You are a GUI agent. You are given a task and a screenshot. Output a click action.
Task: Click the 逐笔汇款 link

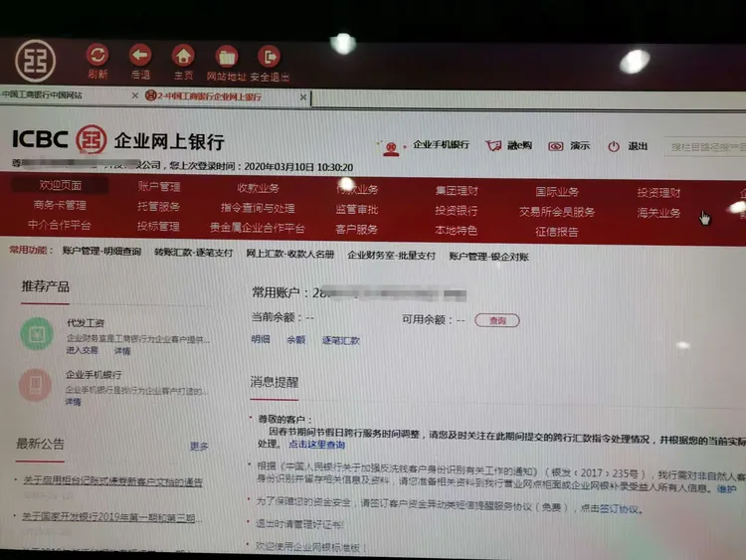pos(340,340)
